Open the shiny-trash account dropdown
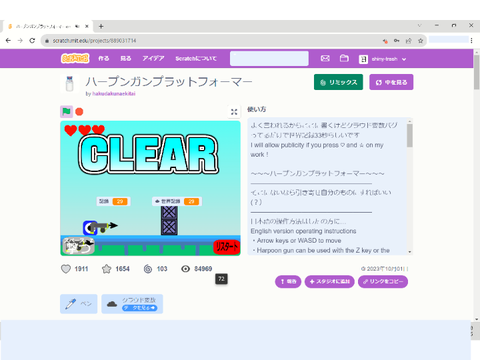Image resolution: width=480 pixels, height=360 pixels. (x=388, y=59)
